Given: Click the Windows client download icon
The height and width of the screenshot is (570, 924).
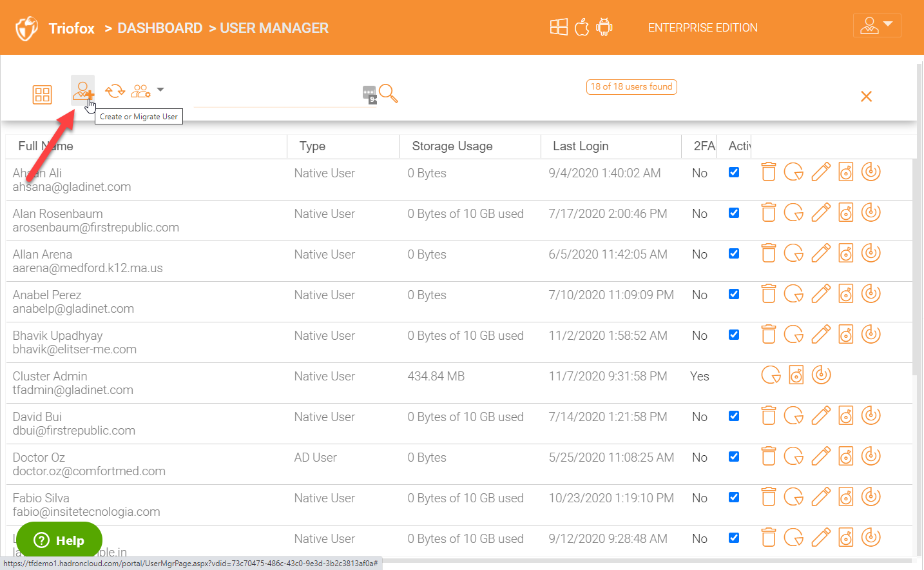Looking at the screenshot, I should pos(559,27).
